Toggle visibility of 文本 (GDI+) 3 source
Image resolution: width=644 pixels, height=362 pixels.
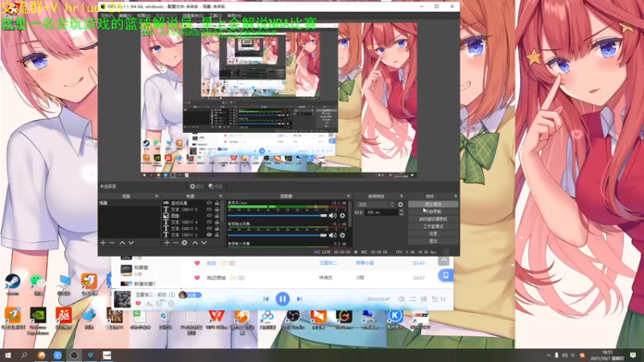tap(209, 228)
